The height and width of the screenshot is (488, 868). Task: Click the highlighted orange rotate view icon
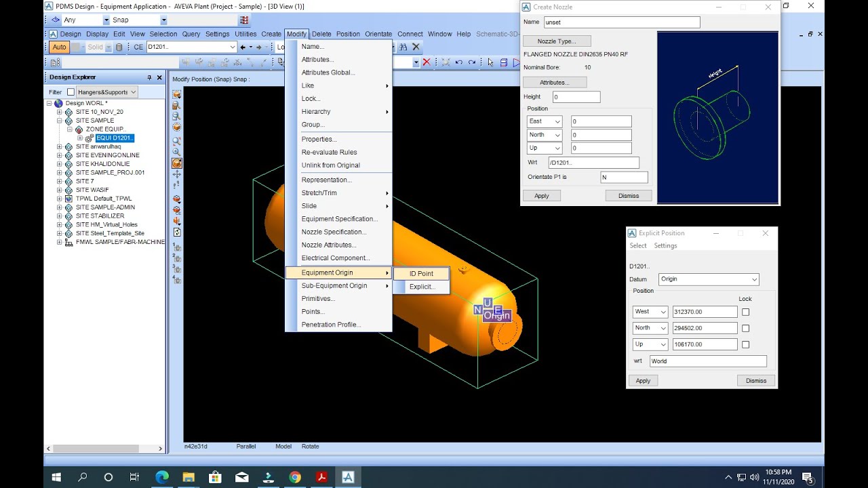[x=177, y=163]
